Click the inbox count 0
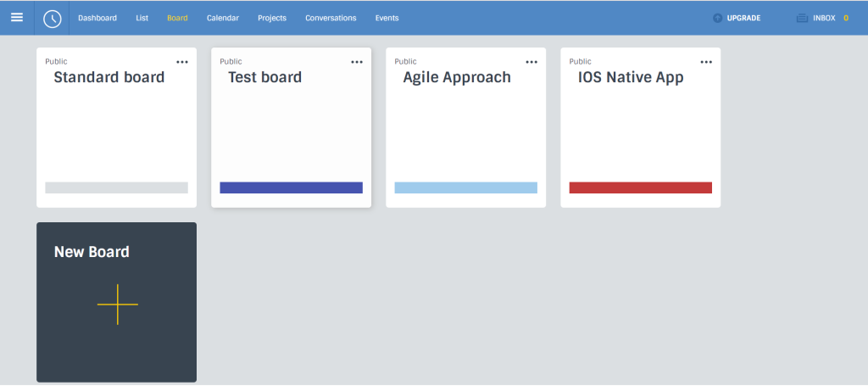868x386 pixels. coord(846,19)
